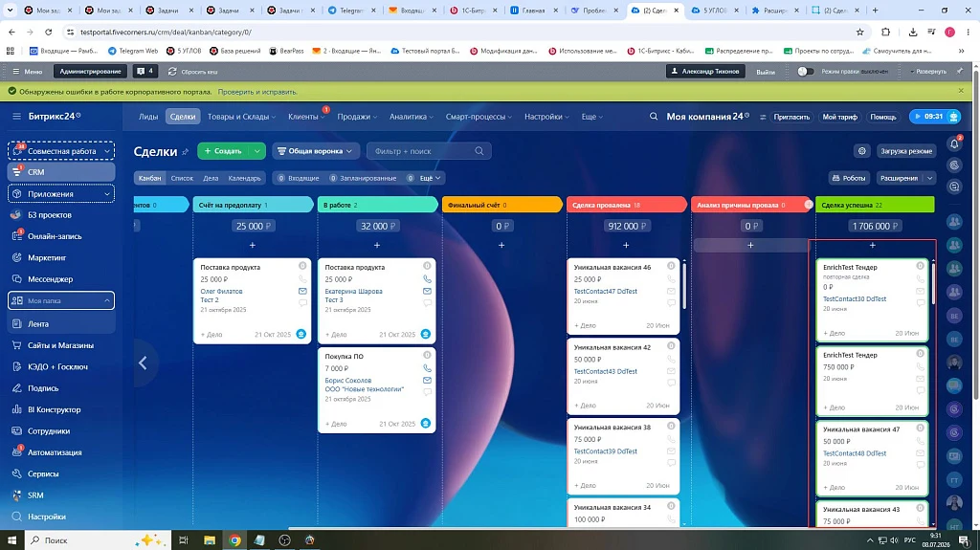
Task: Dismiss the portal errors notification bar
Action: click(961, 91)
